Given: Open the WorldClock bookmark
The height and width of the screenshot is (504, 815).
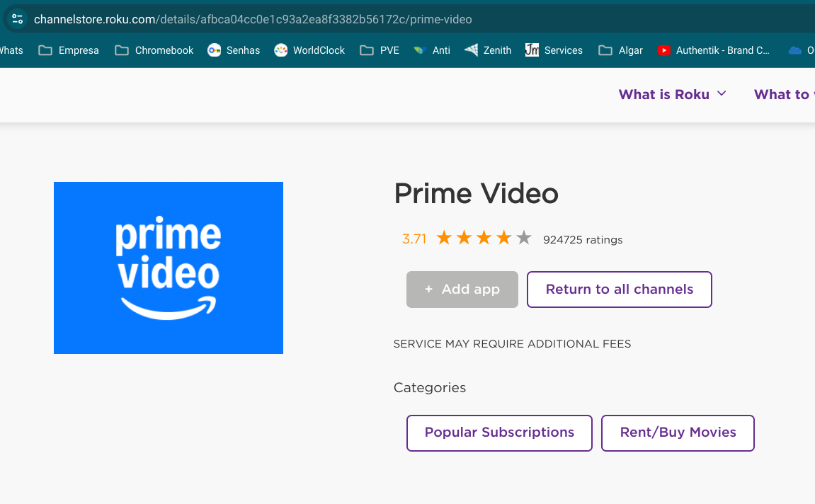Looking at the screenshot, I should tap(309, 50).
